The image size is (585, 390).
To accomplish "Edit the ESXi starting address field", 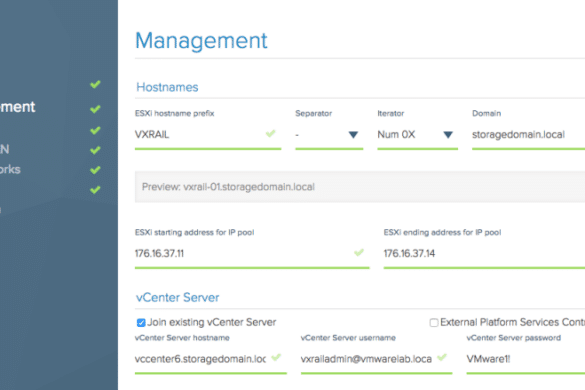I will point(252,254).
